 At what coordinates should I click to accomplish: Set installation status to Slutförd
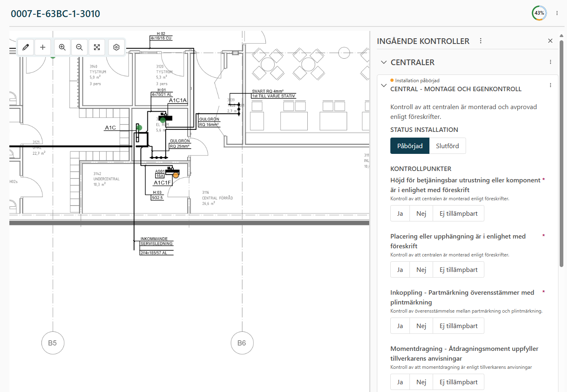pyautogui.click(x=447, y=146)
